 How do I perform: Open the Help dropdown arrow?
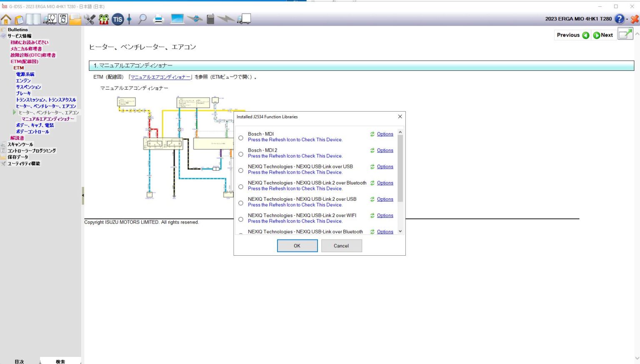coord(627,19)
